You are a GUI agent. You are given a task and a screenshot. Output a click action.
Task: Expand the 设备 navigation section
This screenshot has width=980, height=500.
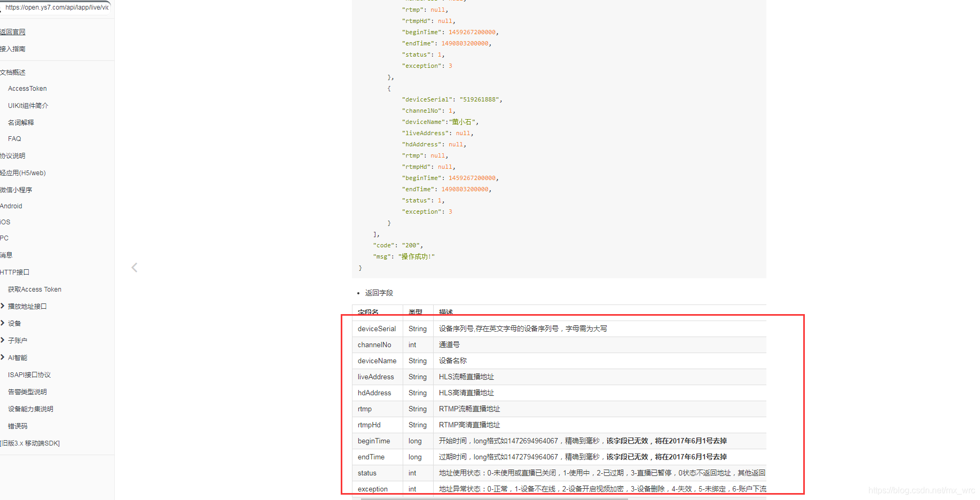click(14, 323)
